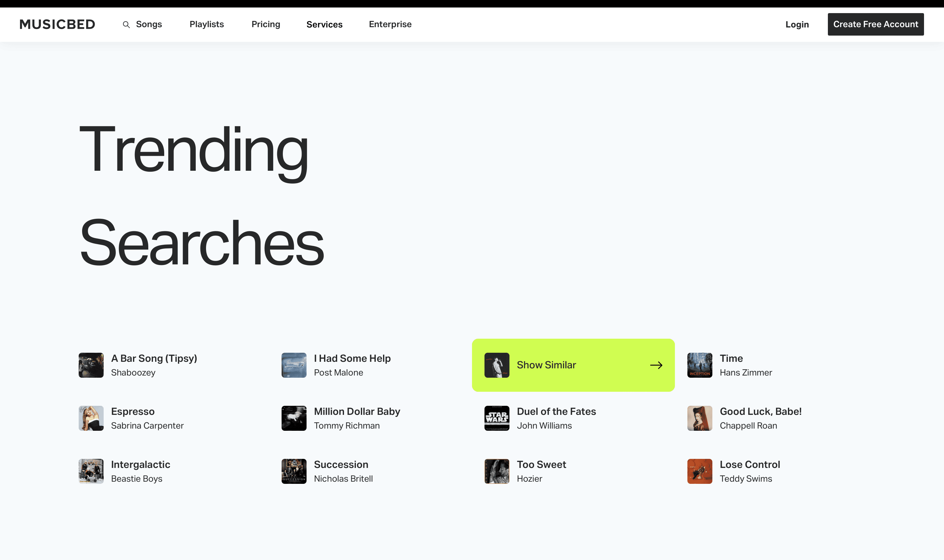Open the Pricing page
This screenshot has width=944, height=560.
(x=266, y=24)
